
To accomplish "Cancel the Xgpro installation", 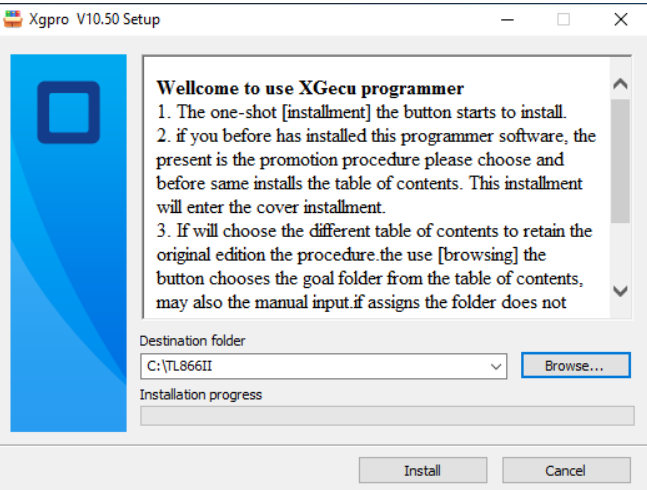I will tap(566, 470).
